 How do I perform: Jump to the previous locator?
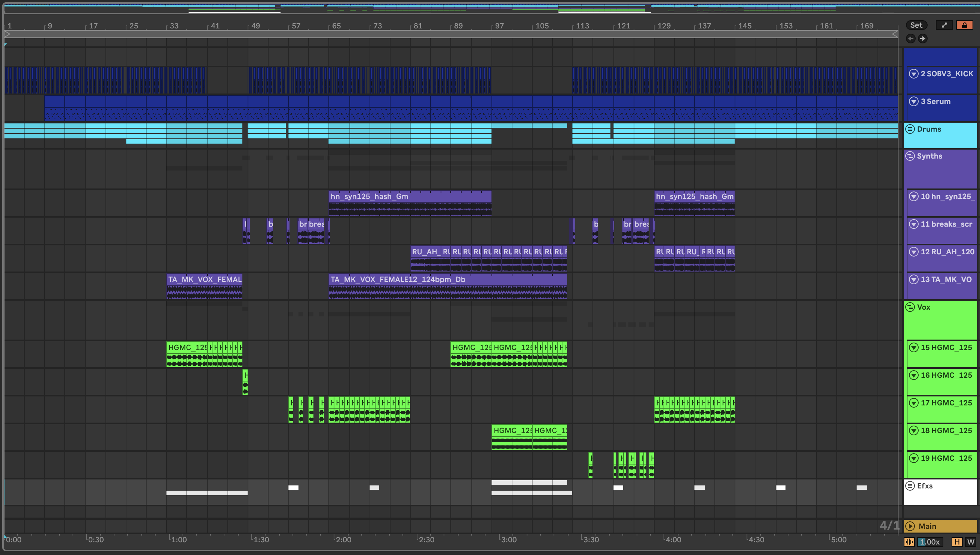911,38
